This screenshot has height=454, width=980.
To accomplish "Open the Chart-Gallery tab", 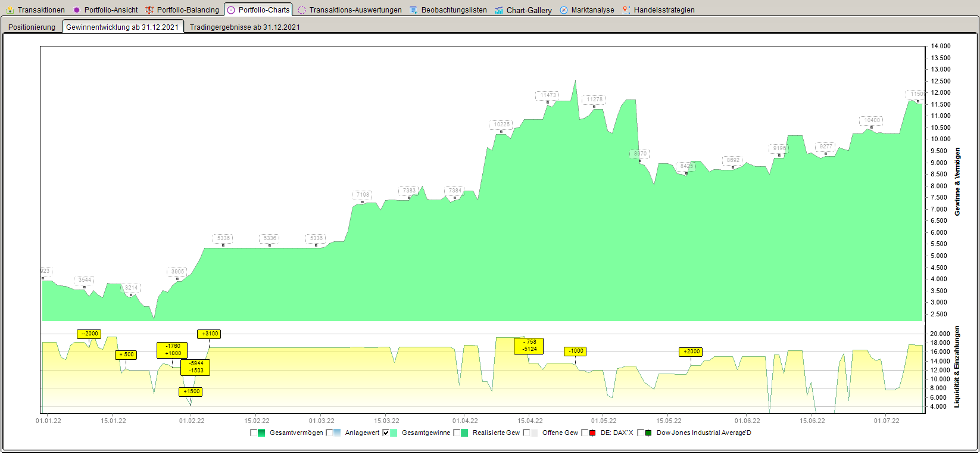I will [523, 10].
